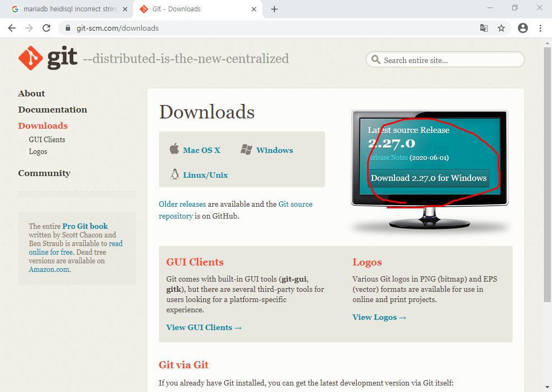The height and width of the screenshot is (392, 552).
Task: Click the address bar URL git-scm.com/downloads
Action: [118, 28]
